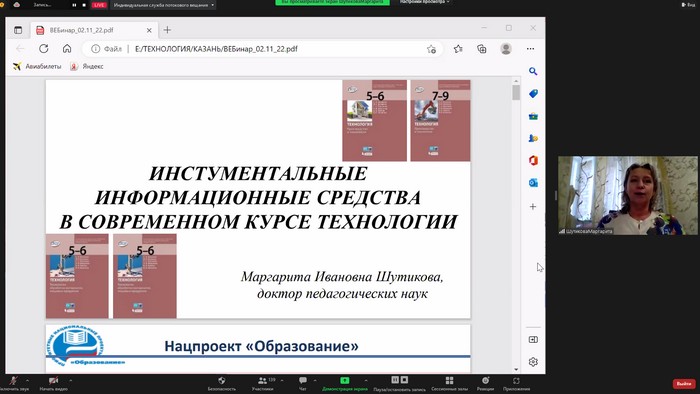Viewport: 700px width, 394px height.
Task: Go to browser Home page
Action: pyautogui.click(x=67, y=49)
